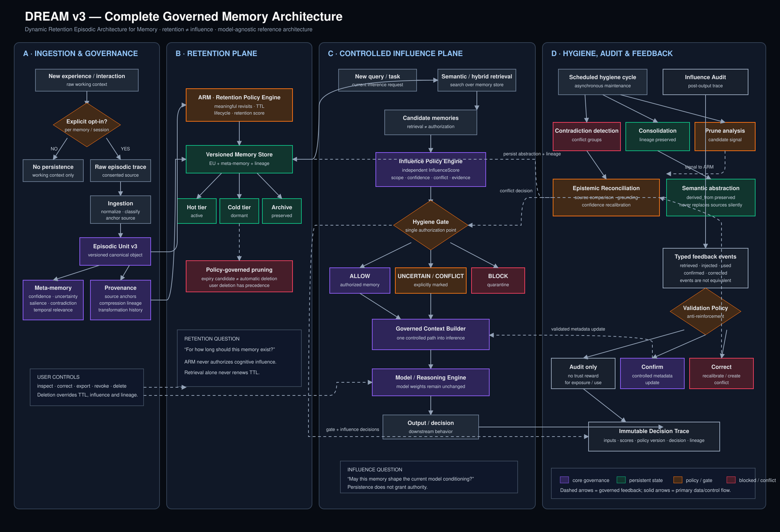Select the Semantic abstraction node

point(711,197)
